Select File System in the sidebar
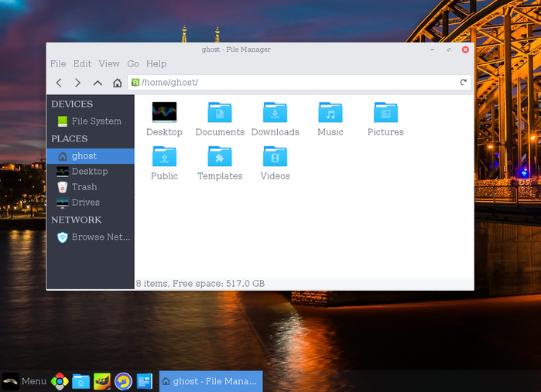The height and width of the screenshot is (392, 541). click(x=96, y=121)
